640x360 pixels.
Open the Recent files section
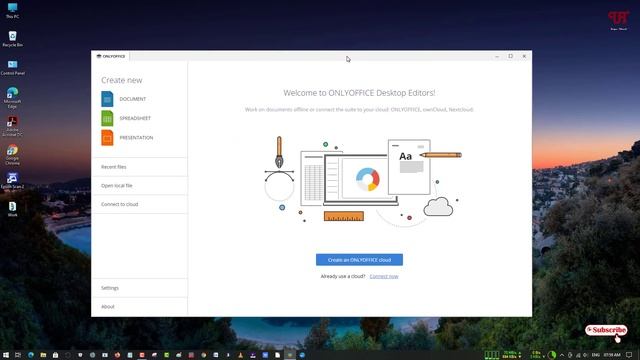coord(140,167)
